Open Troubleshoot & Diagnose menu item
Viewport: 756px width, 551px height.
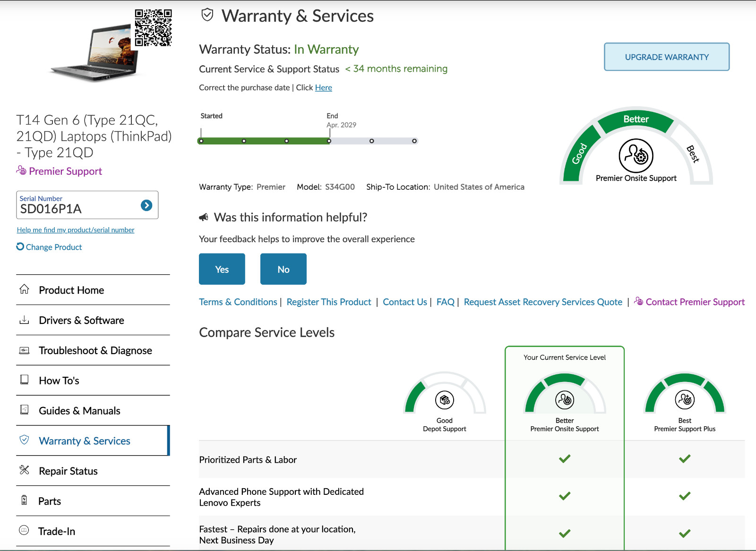click(93, 350)
